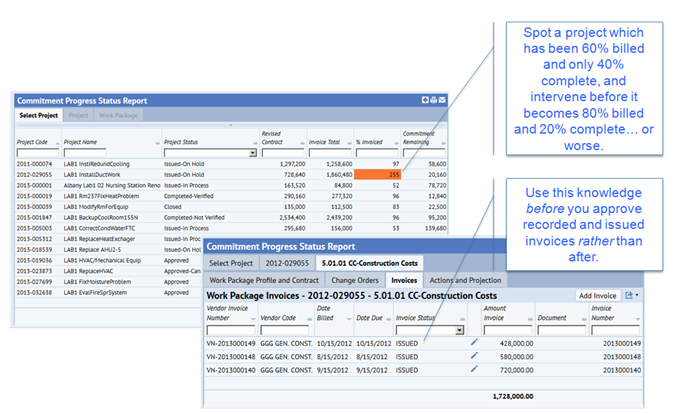Click the Vendor Code filter field
This screenshot has width=674, height=414.
coord(285,330)
